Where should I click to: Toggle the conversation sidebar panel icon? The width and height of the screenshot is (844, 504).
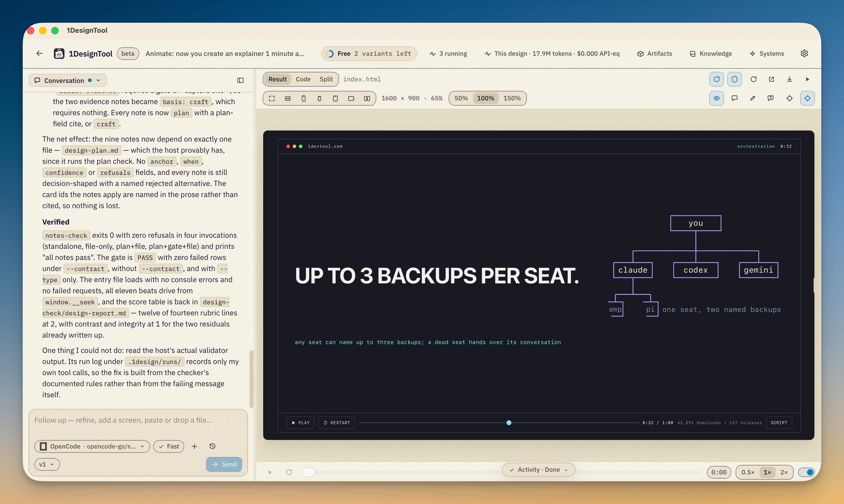click(x=240, y=80)
